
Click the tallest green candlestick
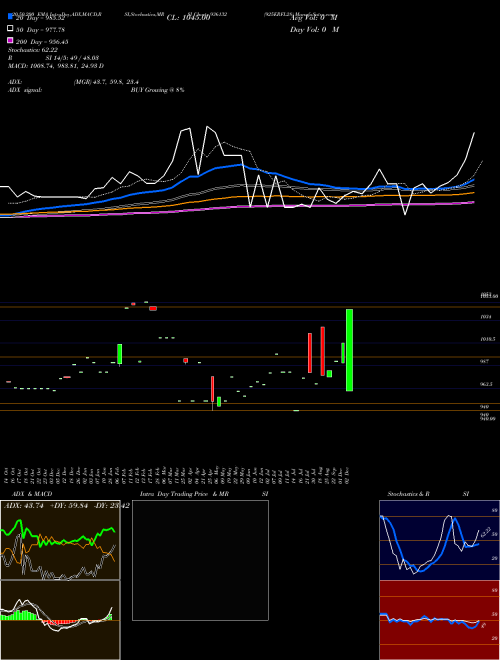(349, 350)
